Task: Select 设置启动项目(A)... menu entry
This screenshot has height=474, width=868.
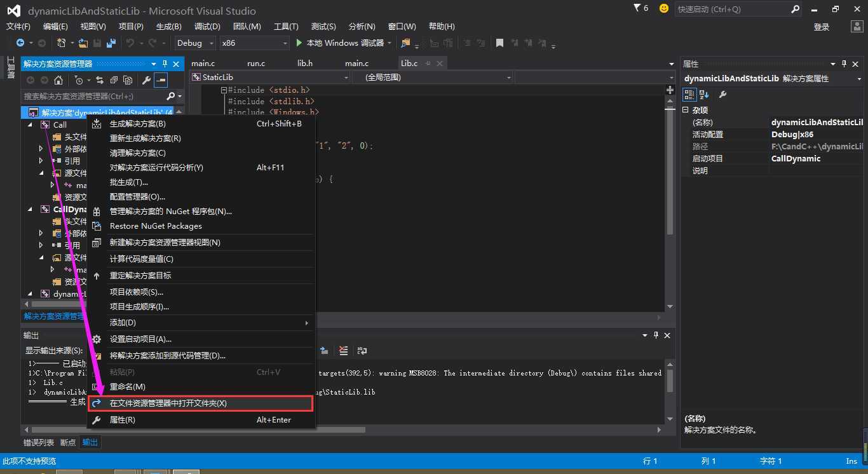Action: (201, 339)
